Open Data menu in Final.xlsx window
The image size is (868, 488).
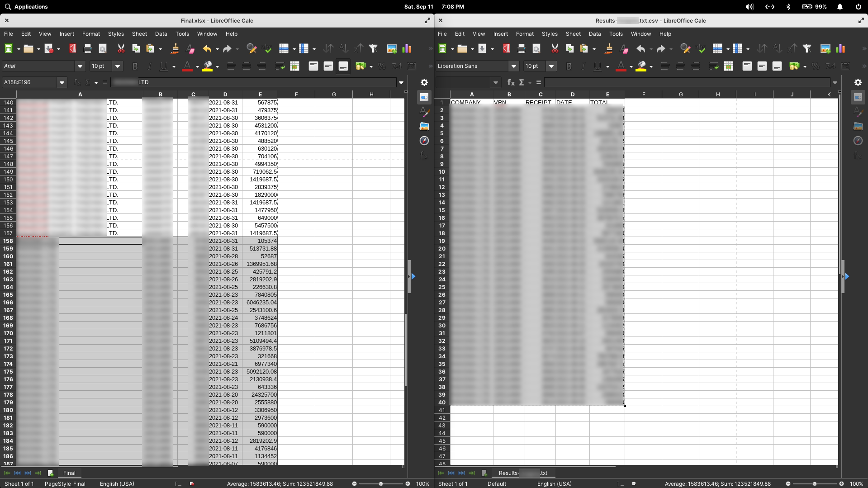[161, 34]
